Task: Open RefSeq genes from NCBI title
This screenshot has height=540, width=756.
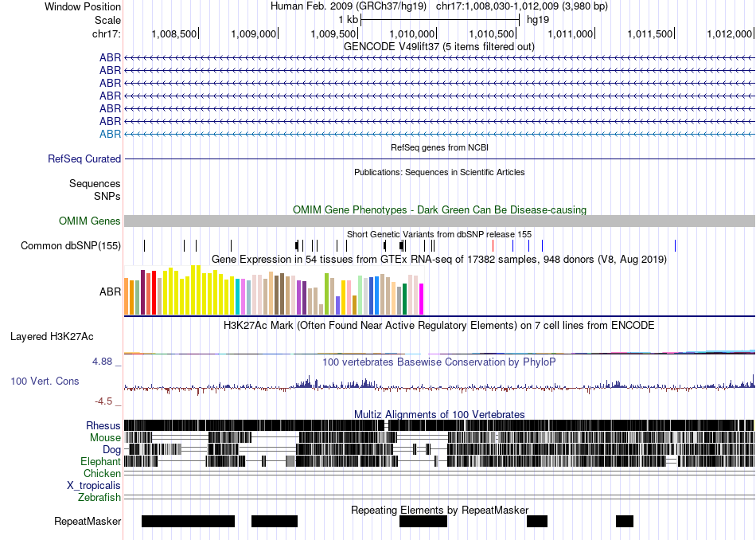Action: pos(439,147)
